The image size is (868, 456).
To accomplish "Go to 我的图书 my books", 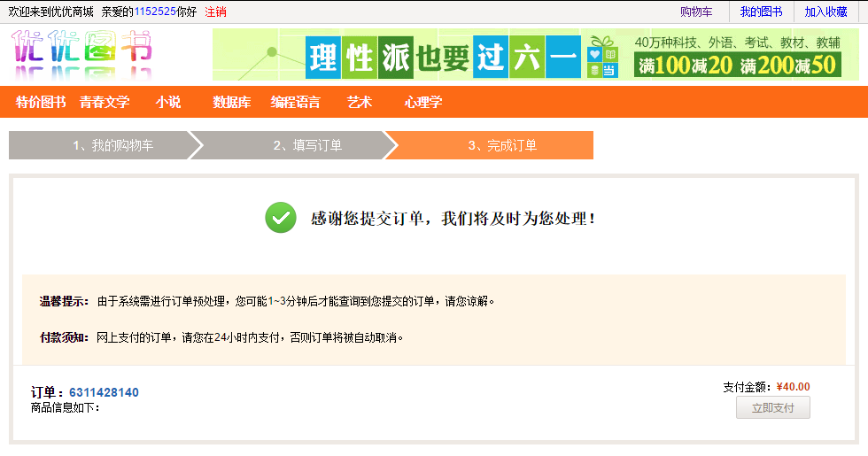I will [761, 12].
